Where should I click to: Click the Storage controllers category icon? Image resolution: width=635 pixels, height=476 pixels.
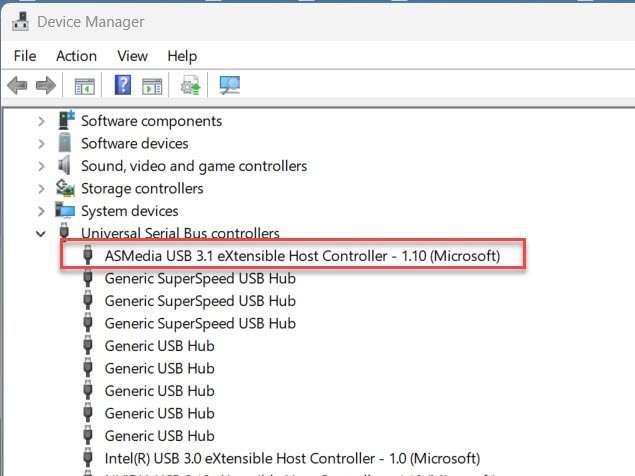[65, 188]
